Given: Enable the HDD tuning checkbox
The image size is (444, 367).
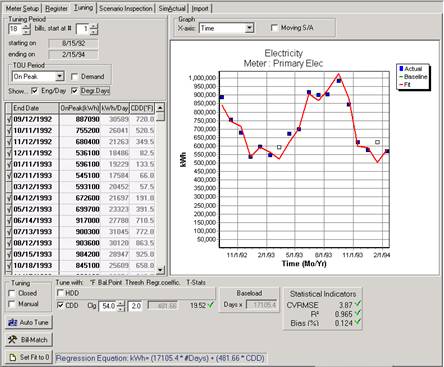Looking at the screenshot, I should click(61, 293).
